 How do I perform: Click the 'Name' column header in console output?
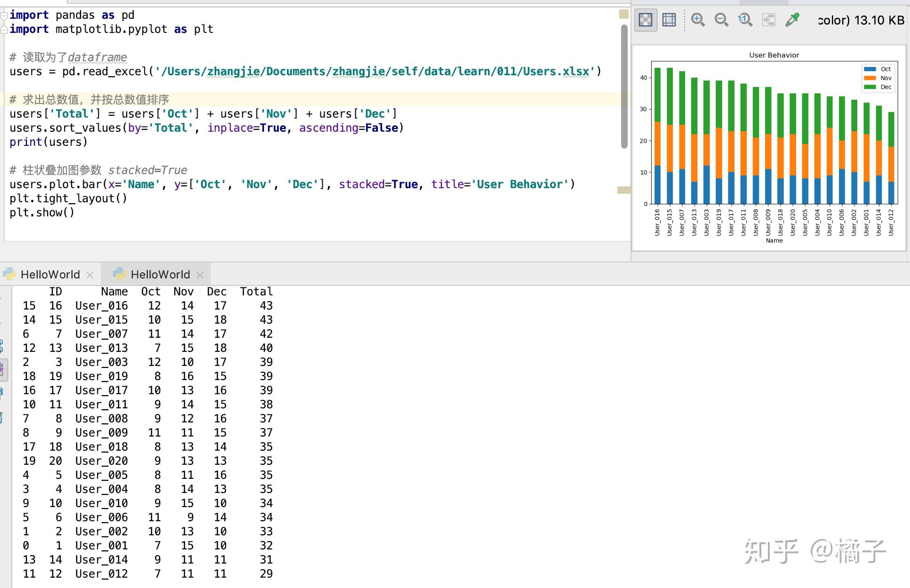[x=114, y=292]
